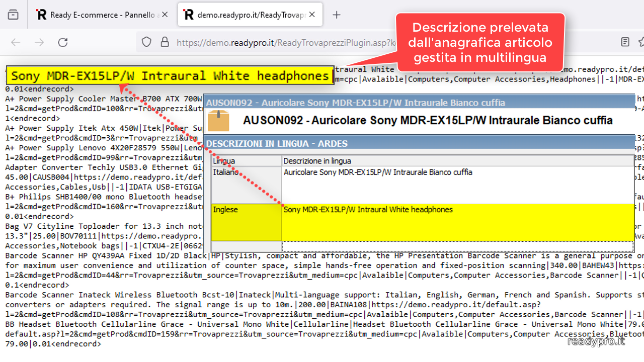Click AUSON092 Auricolare Sony window title bar
The height and width of the screenshot is (362, 644).
(420, 103)
